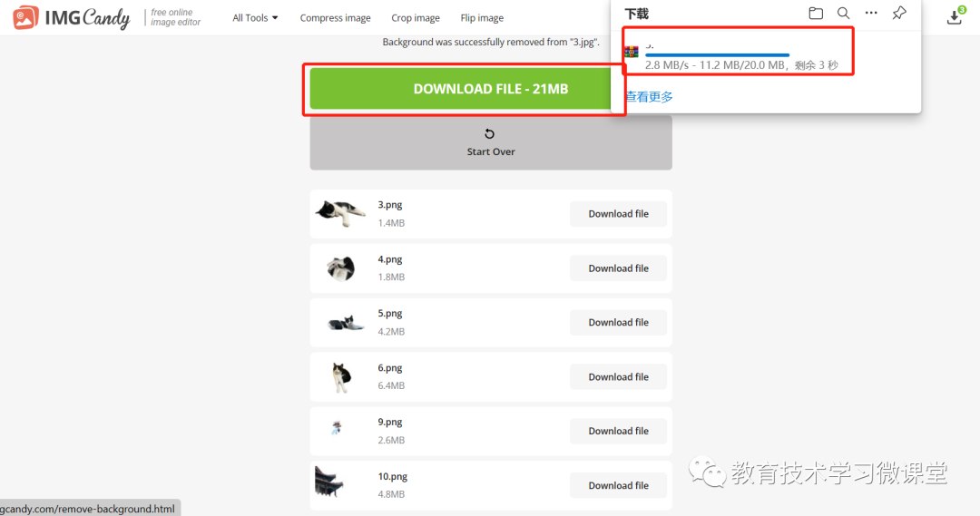The height and width of the screenshot is (516, 980).
Task: Click browser downloads toolbar icon
Action: (x=955, y=17)
